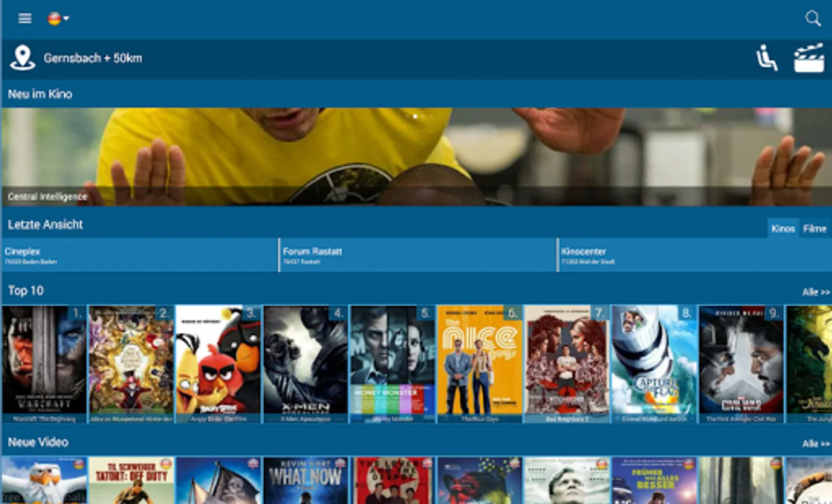This screenshot has width=832, height=504.
Task: Open the Angry Birds poster ranked 3
Action: (218, 364)
